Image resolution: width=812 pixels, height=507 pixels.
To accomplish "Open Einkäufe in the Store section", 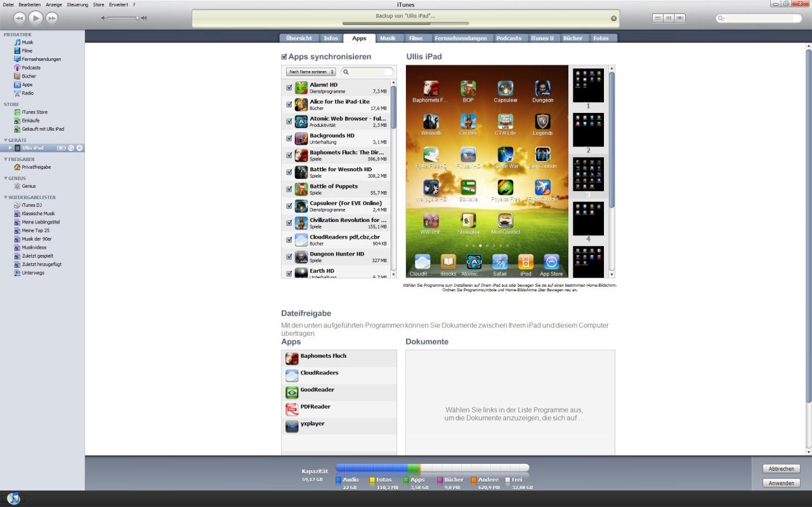I will 30,121.
